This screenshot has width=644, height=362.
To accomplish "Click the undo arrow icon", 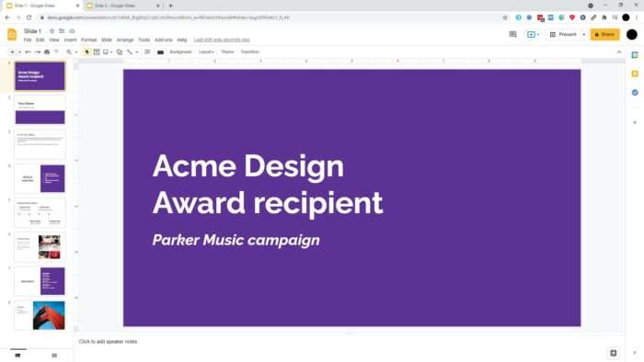I will coord(28,52).
